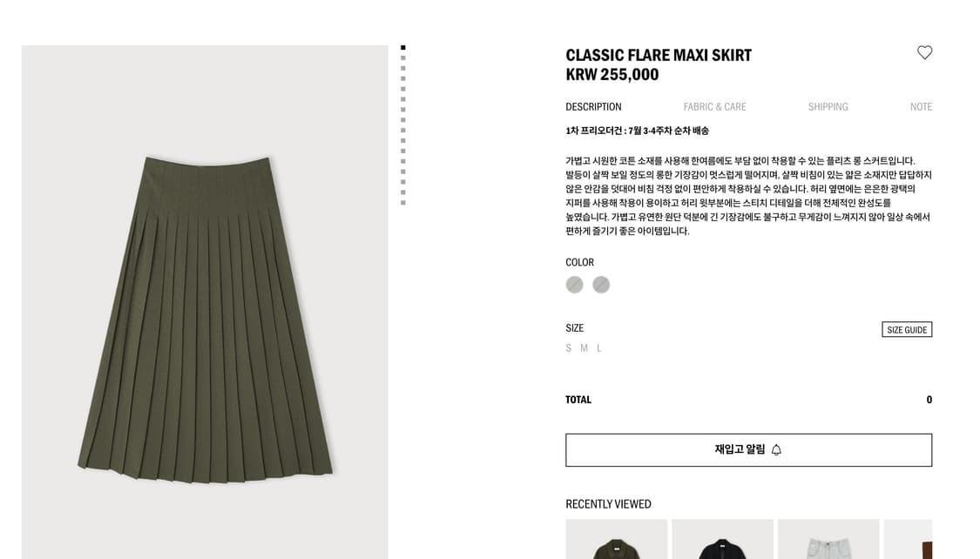Choose size L
This screenshot has width=980, height=559.
[x=598, y=348]
